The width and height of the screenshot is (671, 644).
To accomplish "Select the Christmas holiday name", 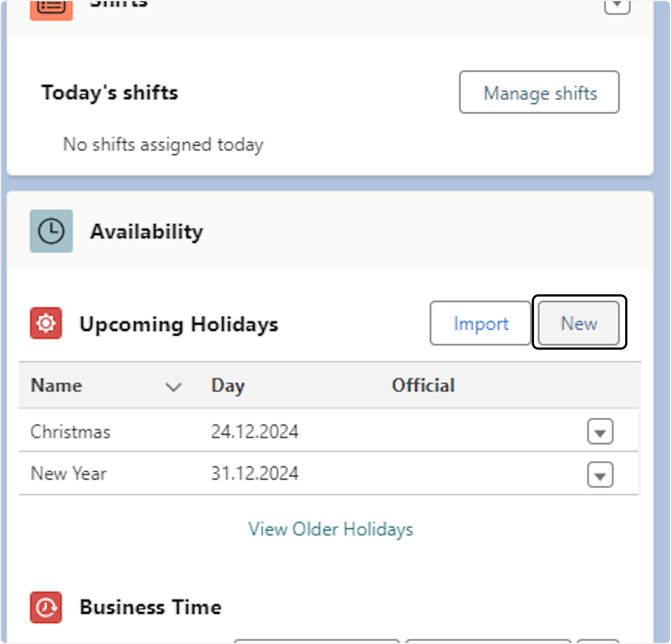I will pyautogui.click(x=70, y=432).
